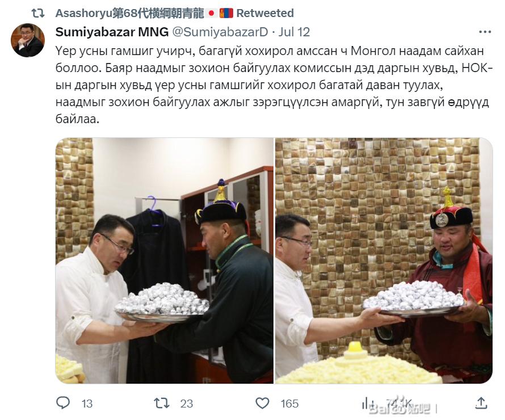Open the right photo with red-hat wrestler

[x=384, y=261]
